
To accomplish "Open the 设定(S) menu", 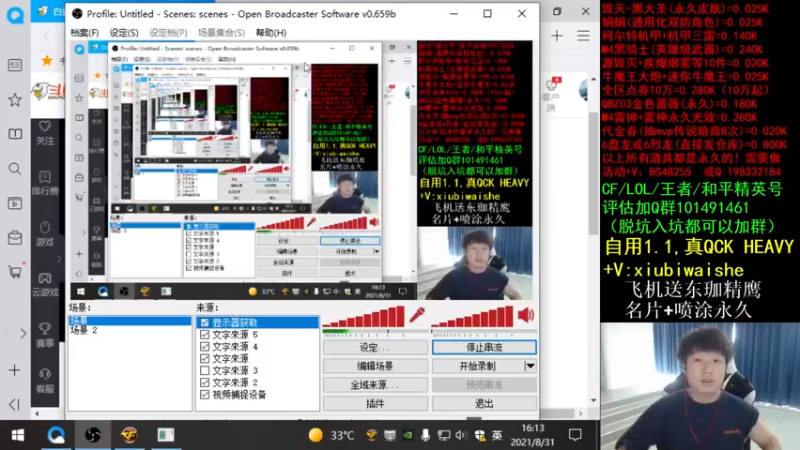I will click(123, 33).
